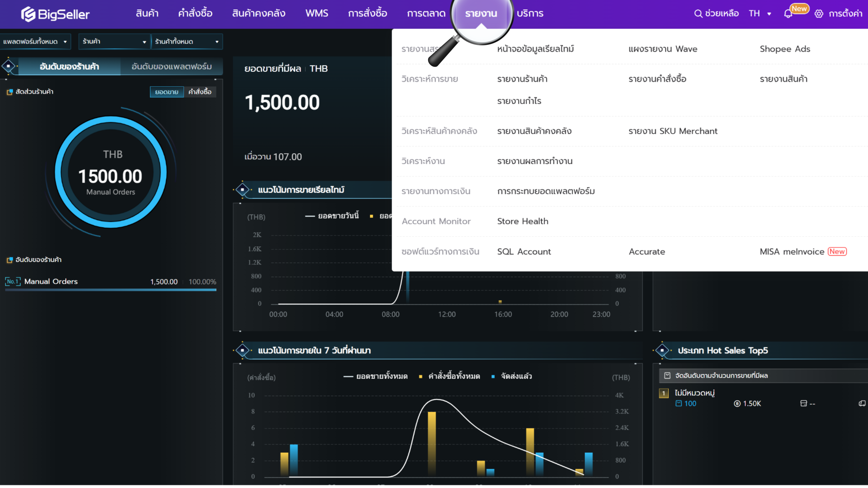Image resolution: width=868 pixels, height=488 pixels.
Task: Click the Manual Orders progress bar
Action: 110,290
